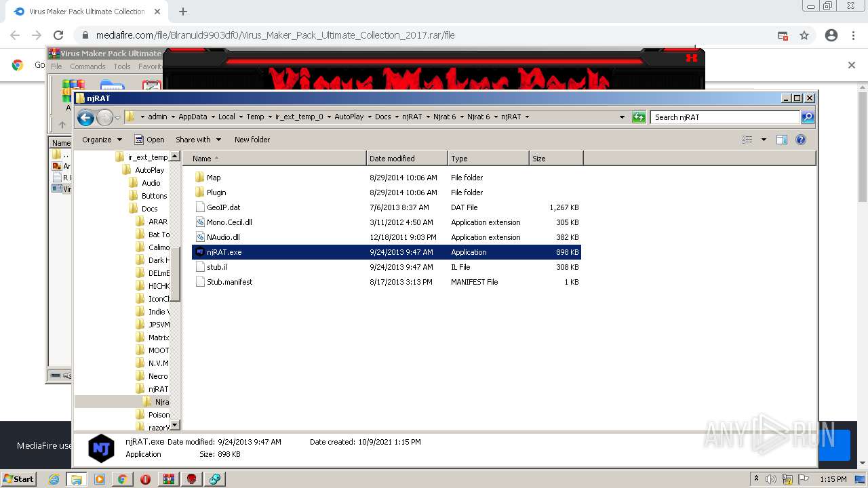Switch to red skull taskbar app

(x=192, y=479)
